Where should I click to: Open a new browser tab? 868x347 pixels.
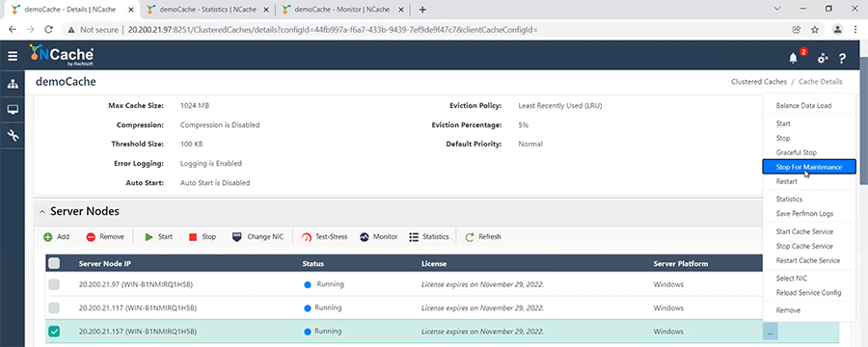[423, 10]
